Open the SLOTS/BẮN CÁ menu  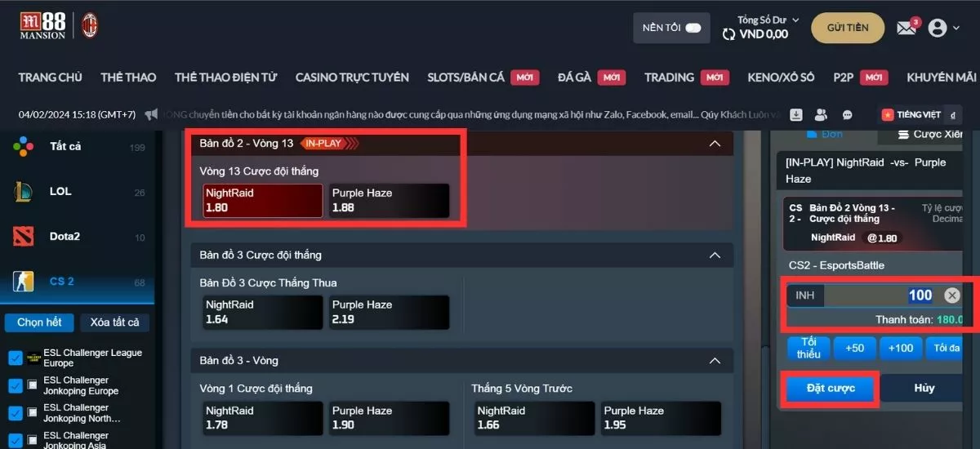point(466,78)
